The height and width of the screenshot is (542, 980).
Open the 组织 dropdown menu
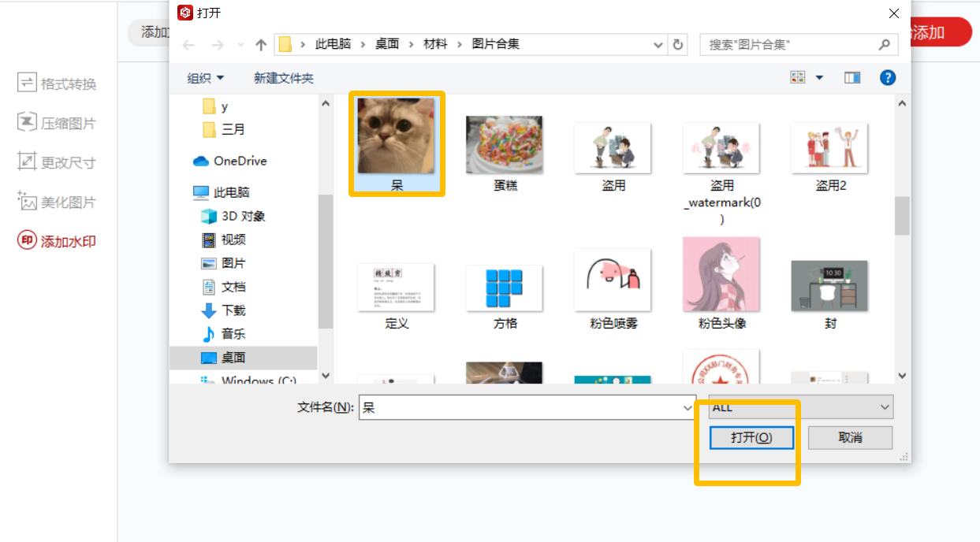[205, 78]
